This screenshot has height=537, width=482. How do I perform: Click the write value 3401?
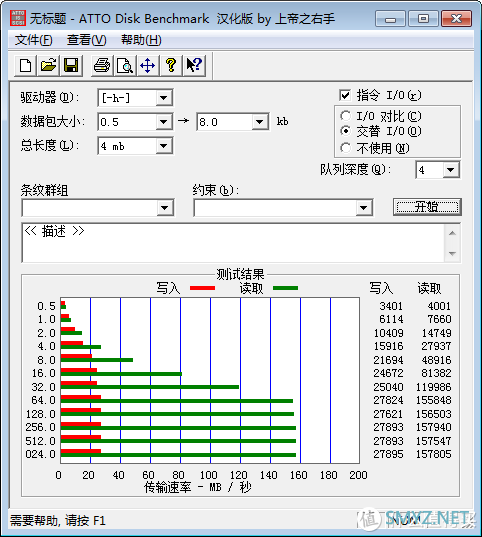coord(391,306)
